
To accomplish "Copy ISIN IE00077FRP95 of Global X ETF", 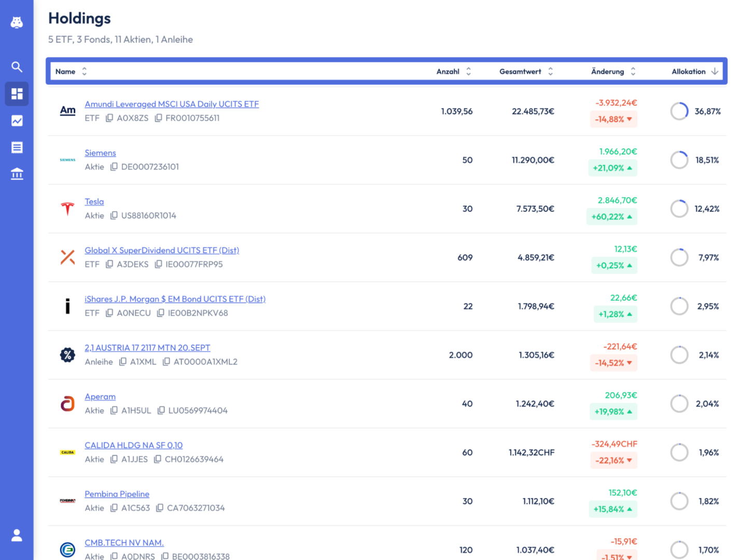I will (x=158, y=264).
